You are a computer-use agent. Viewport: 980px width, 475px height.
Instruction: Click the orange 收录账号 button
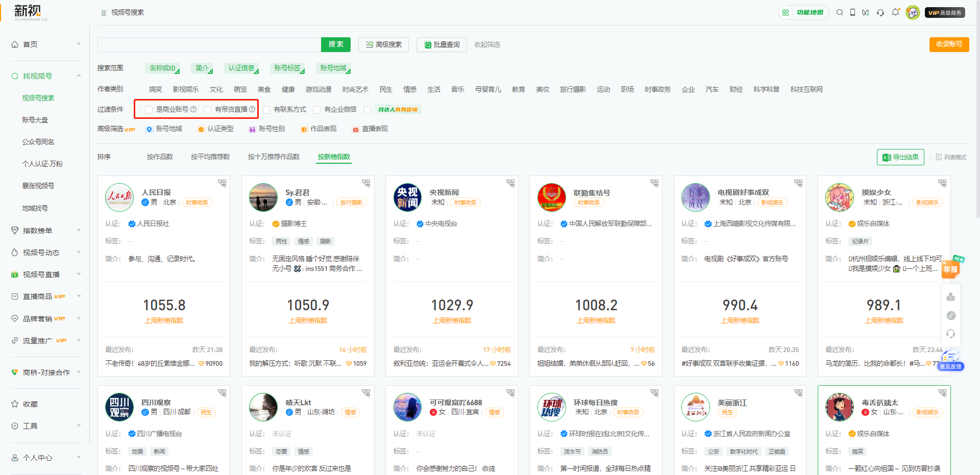(949, 44)
